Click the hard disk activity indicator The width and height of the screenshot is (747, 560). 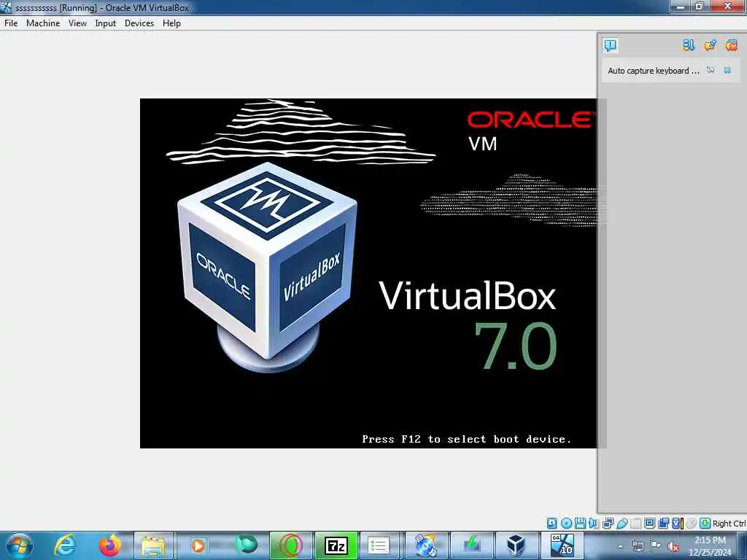pyautogui.click(x=551, y=524)
